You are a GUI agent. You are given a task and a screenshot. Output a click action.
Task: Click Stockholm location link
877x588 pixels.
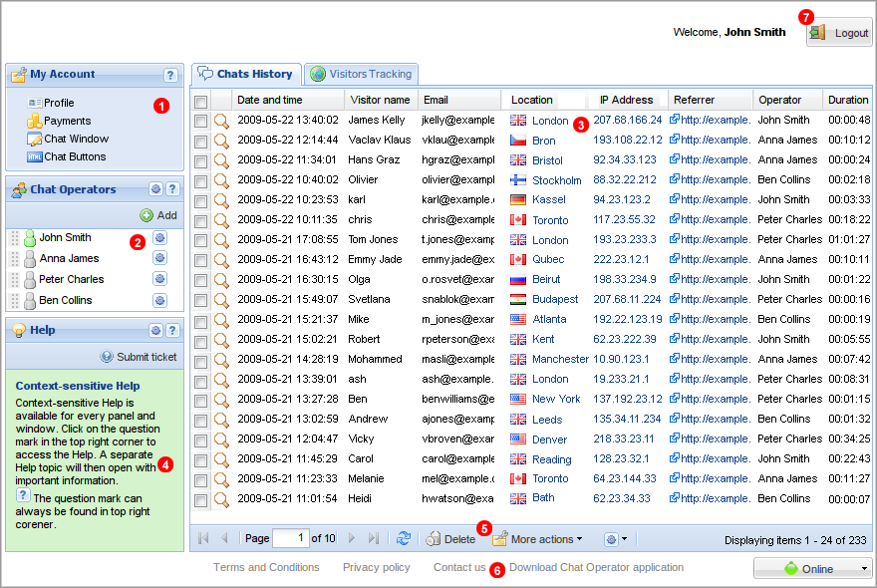pyautogui.click(x=556, y=180)
